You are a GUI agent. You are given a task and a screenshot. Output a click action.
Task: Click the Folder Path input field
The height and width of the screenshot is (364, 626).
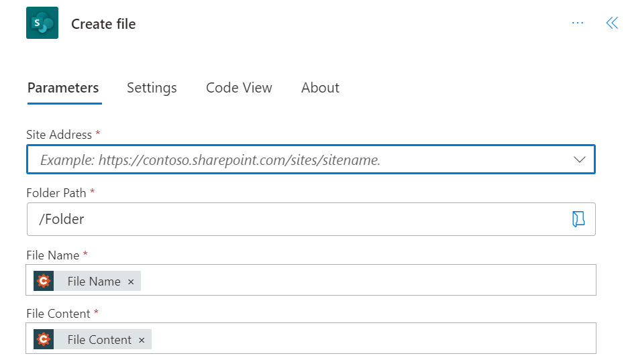click(x=311, y=219)
